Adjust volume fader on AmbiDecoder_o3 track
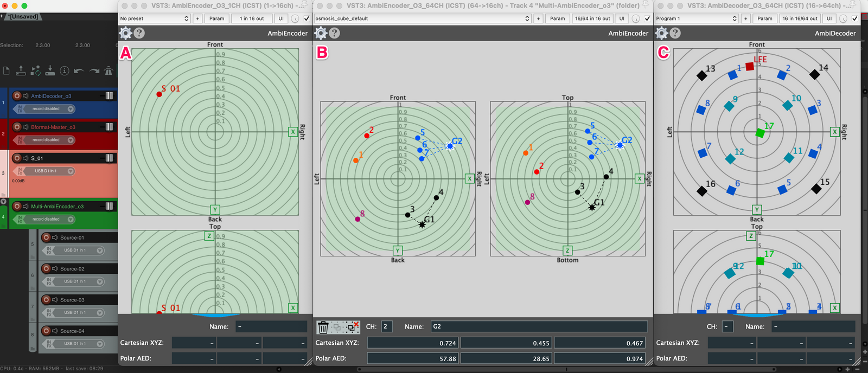Image resolution: width=868 pixels, height=373 pixels. (x=109, y=96)
